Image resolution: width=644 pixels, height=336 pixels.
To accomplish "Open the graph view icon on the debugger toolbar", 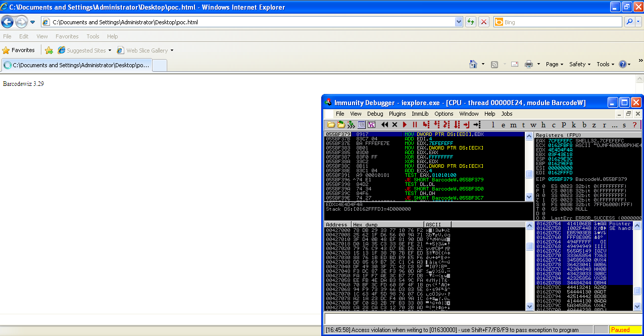I will [x=371, y=124].
